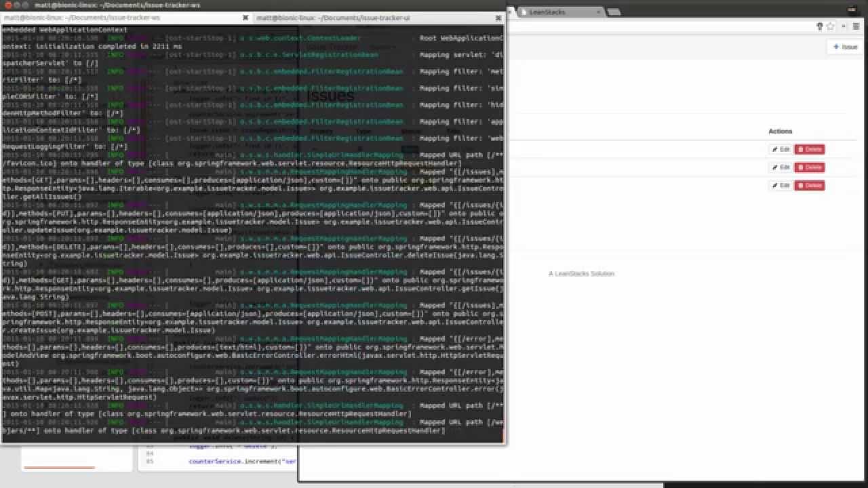The height and width of the screenshot is (488, 868).
Task: Click Delete in the first issue row
Action: point(810,149)
